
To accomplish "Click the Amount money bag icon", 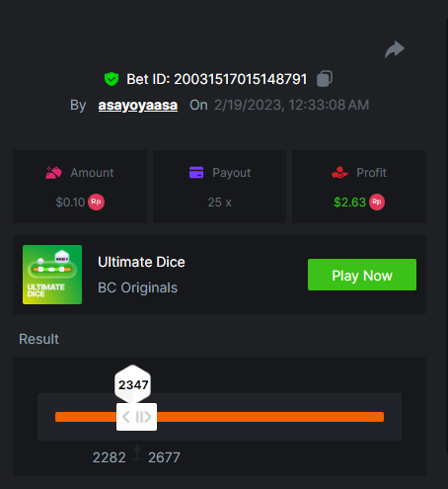I will point(53,173).
